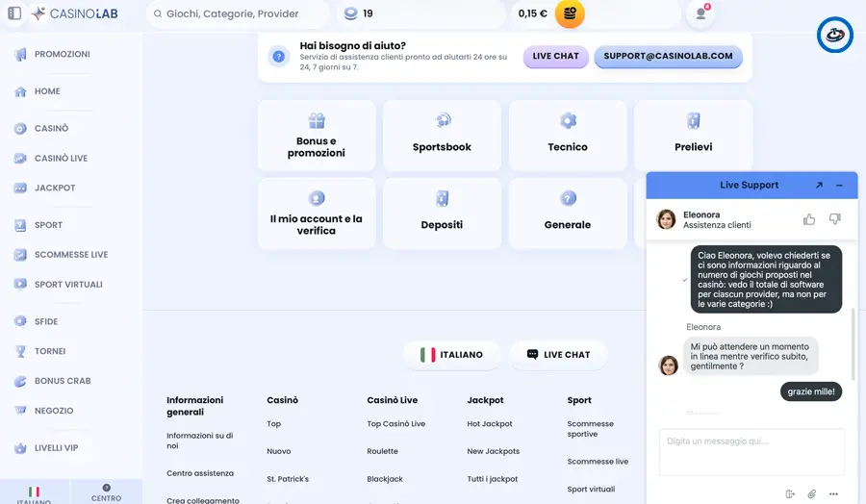
Task: Open the St. Patrick's footer link
Action: (x=288, y=479)
